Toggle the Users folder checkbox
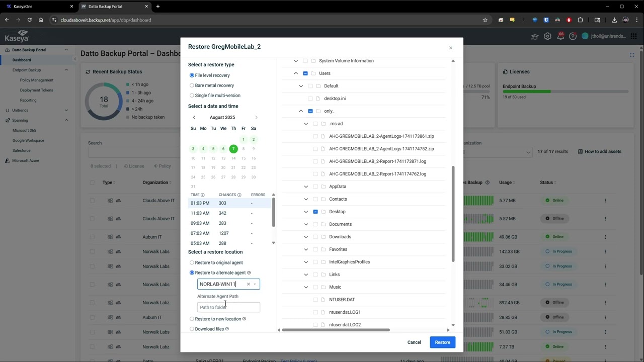 click(x=305, y=73)
